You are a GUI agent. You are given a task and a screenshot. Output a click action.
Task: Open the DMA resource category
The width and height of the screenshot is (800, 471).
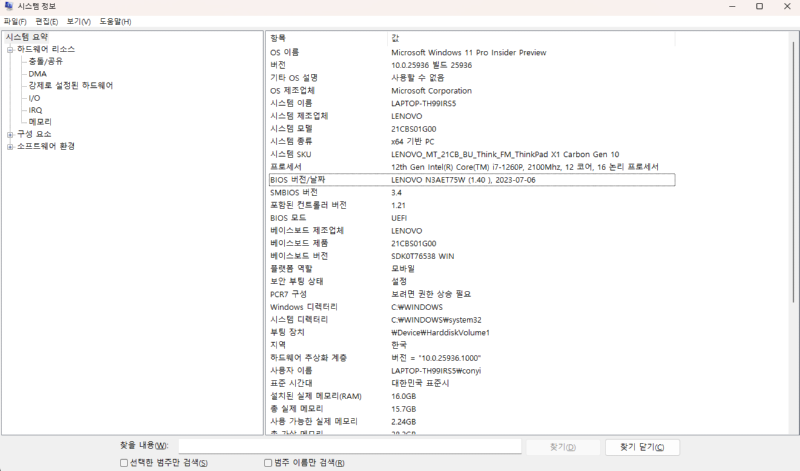point(37,73)
